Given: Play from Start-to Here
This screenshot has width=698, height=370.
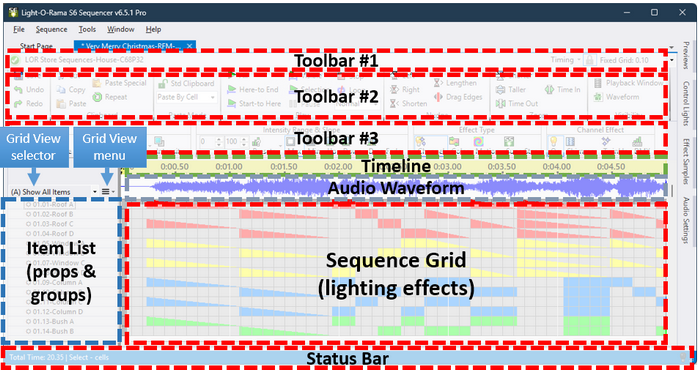Looking at the screenshot, I should [254, 104].
